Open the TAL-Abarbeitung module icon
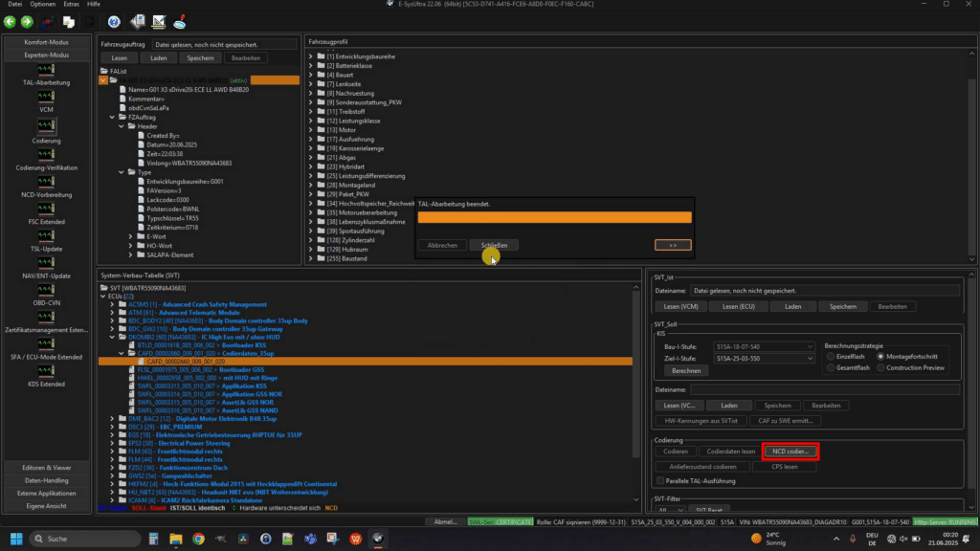The height and width of the screenshot is (551, 980). pyautogui.click(x=46, y=69)
